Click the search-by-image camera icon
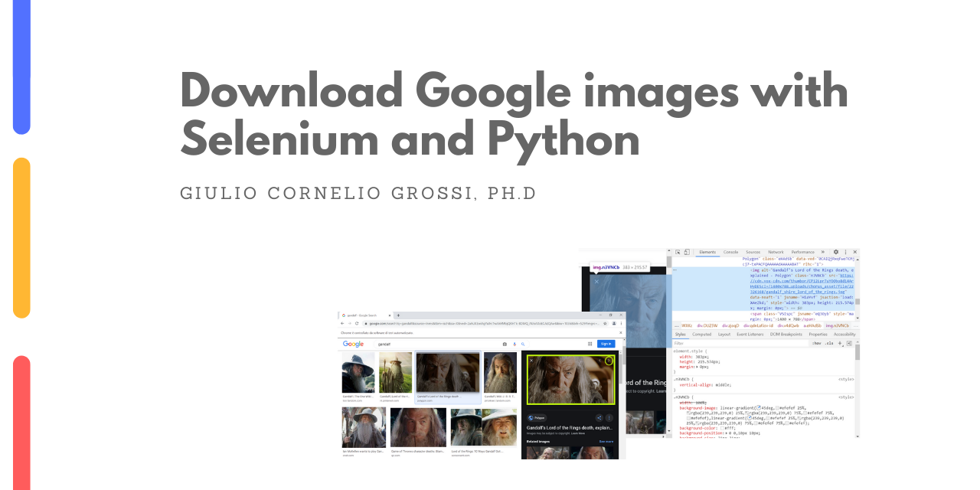Image resolution: width=980 pixels, height=490 pixels. (x=505, y=344)
